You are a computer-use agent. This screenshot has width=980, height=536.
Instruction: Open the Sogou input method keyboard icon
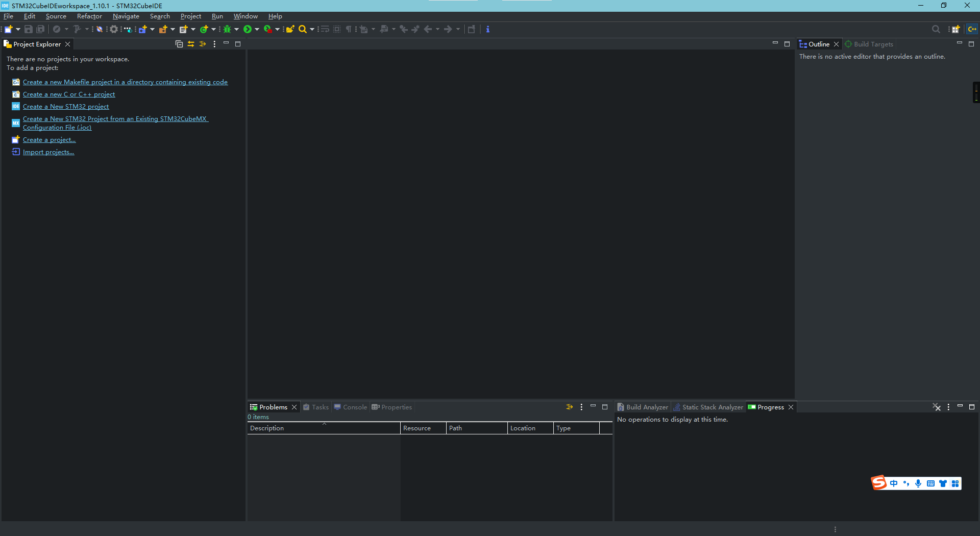tap(930, 483)
